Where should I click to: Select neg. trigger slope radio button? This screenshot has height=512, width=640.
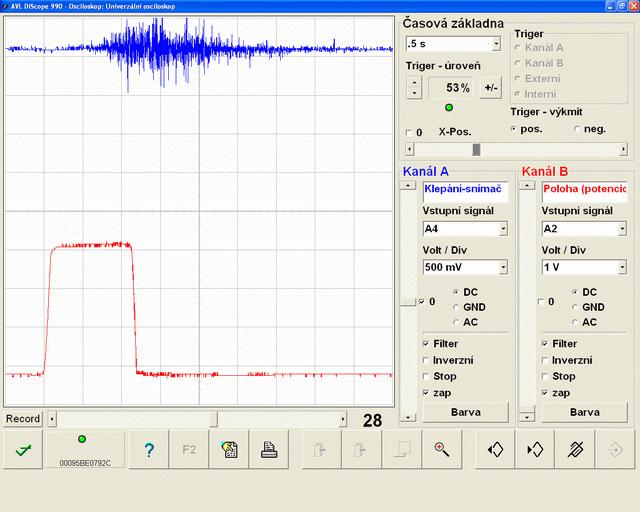[576, 129]
